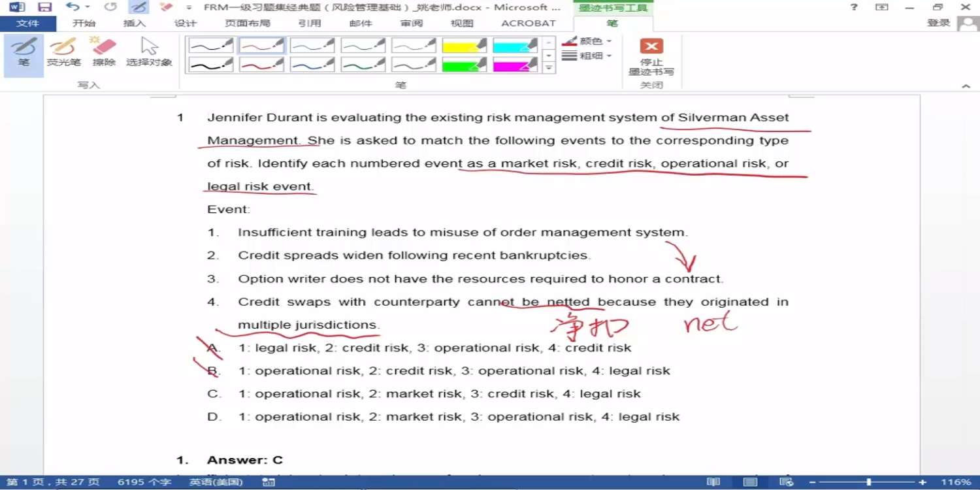Switch to Read Mode view
The height and width of the screenshot is (490, 980).
coord(713,482)
